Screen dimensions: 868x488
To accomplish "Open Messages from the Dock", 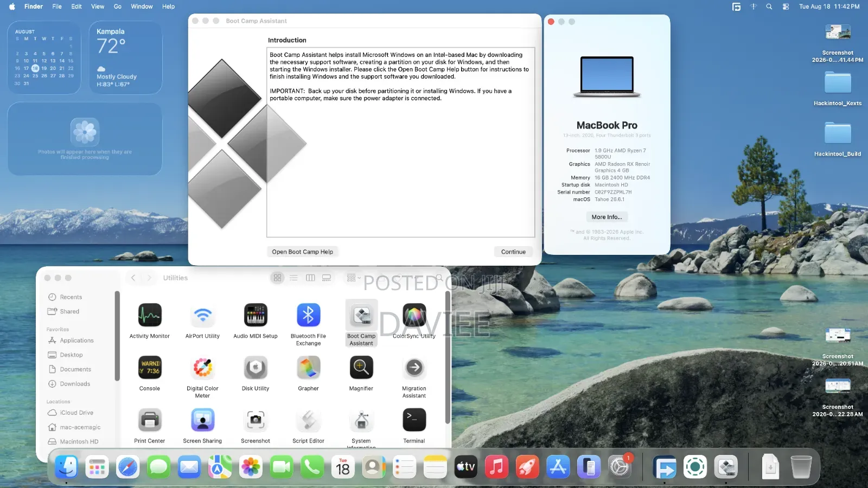I will pyautogui.click(x=158, y=467).
